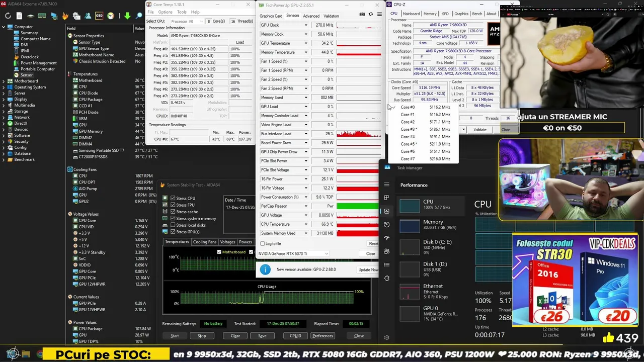Image resolution: width=644 pixels, height=362 pixels.
Task: Open Task Manager Startup apps icon
Action: point(386,238)
